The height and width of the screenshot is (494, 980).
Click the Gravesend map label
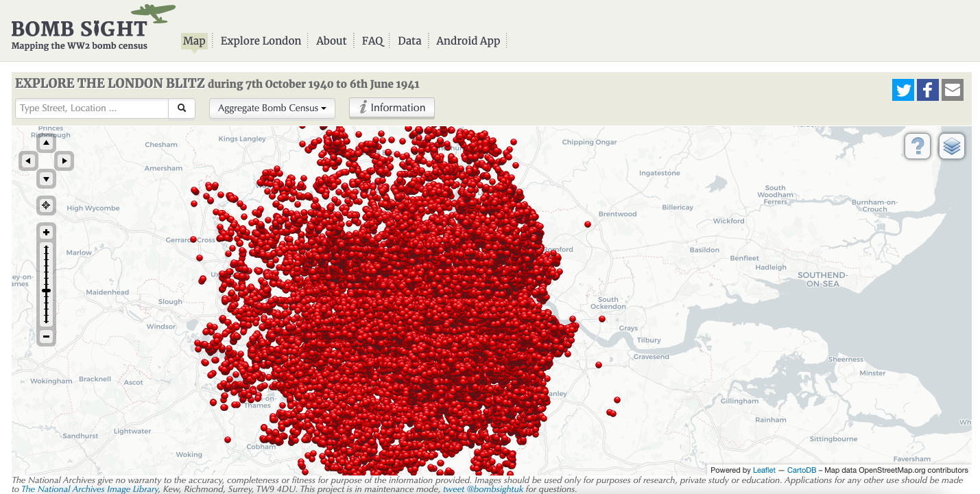pos(651,357)
